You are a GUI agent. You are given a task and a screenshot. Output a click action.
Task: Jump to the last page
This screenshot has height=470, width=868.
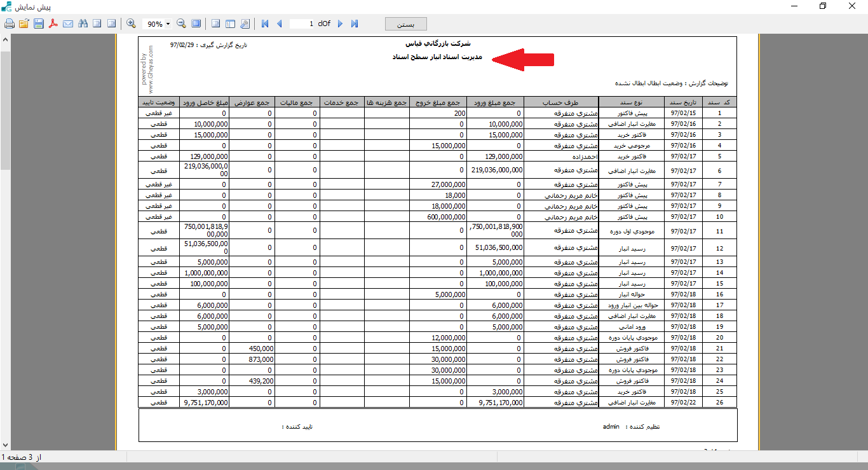(355, 24)
